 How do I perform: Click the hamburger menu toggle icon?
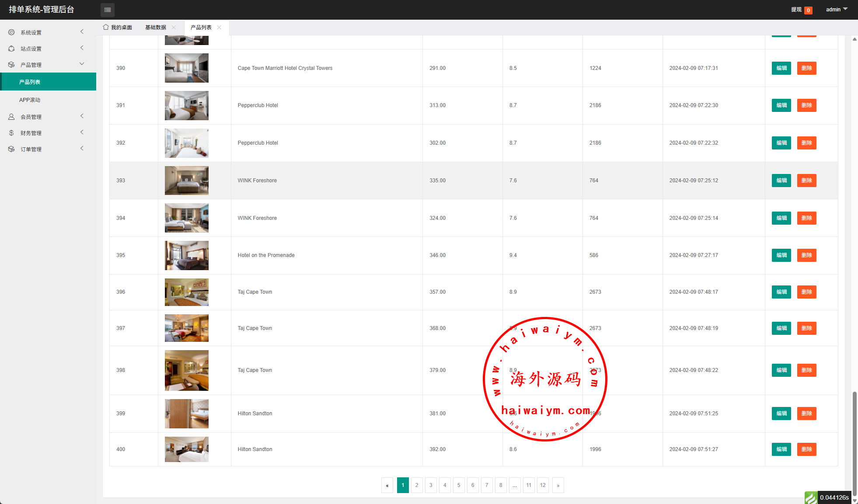pyautogui.click(x=107, y=10)
